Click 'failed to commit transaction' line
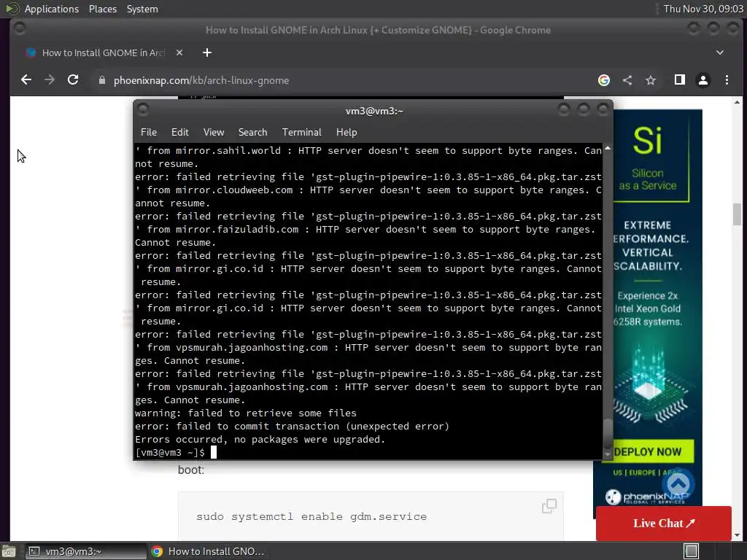 click(x=292, y=426)
